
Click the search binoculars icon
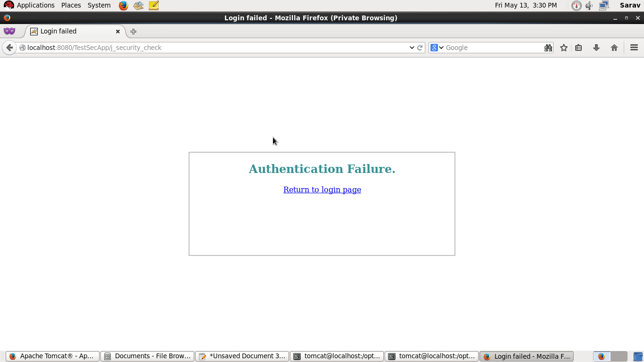click(x=548, y=47)
